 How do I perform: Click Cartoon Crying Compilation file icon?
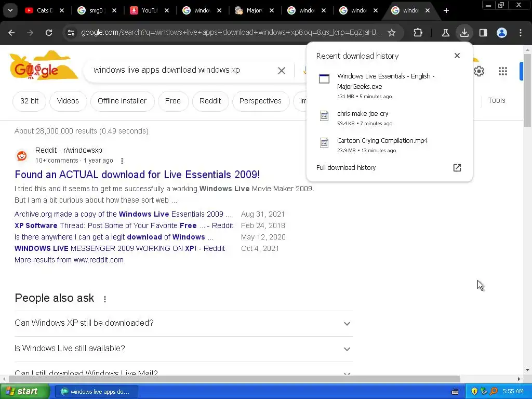click(x=324, y=143)
